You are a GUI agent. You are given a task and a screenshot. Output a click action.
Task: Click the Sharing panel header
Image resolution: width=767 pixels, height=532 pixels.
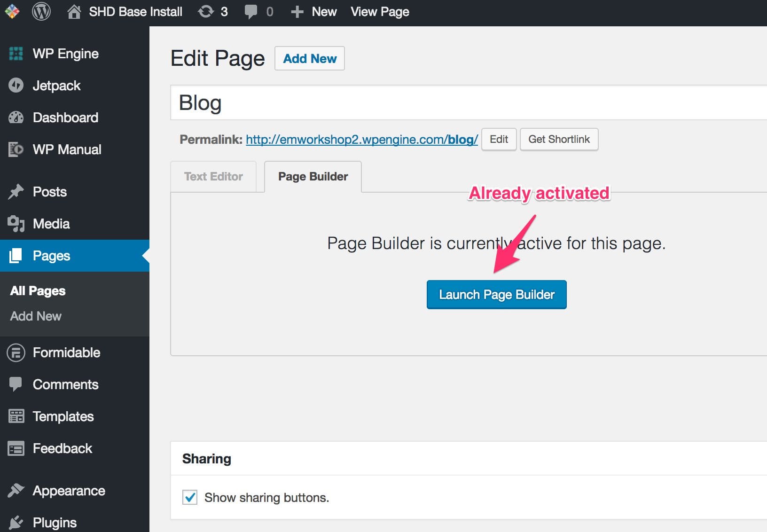[469, 458]
